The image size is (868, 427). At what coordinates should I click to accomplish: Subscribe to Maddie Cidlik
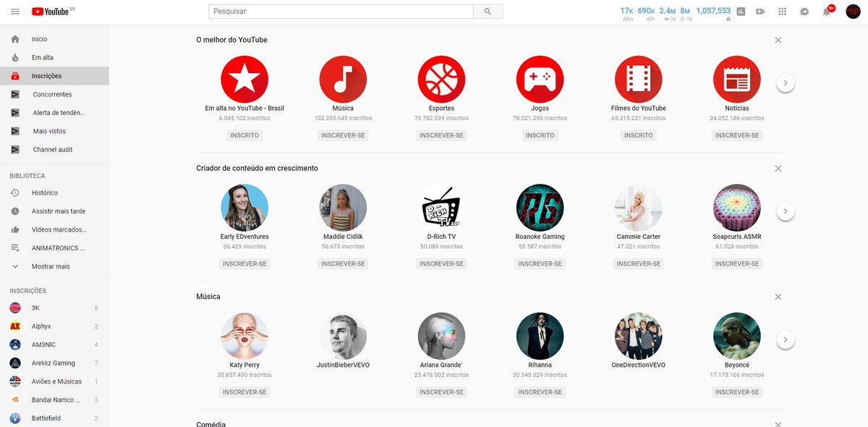tap(343, 263)
